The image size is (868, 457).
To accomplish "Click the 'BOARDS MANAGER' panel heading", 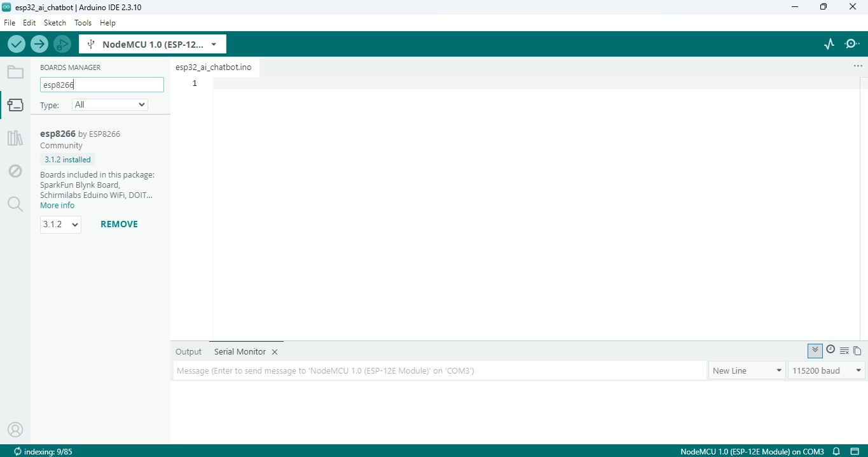I will 70,67.
